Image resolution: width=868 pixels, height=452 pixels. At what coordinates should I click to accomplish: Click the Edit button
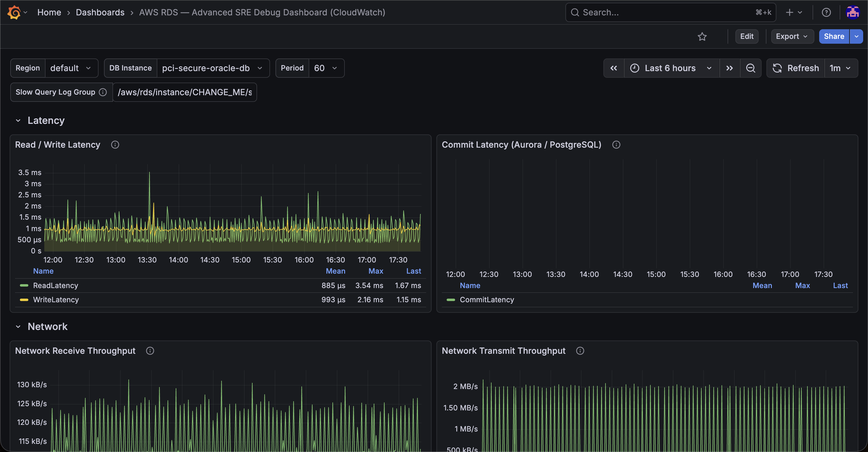coord(747,36)
